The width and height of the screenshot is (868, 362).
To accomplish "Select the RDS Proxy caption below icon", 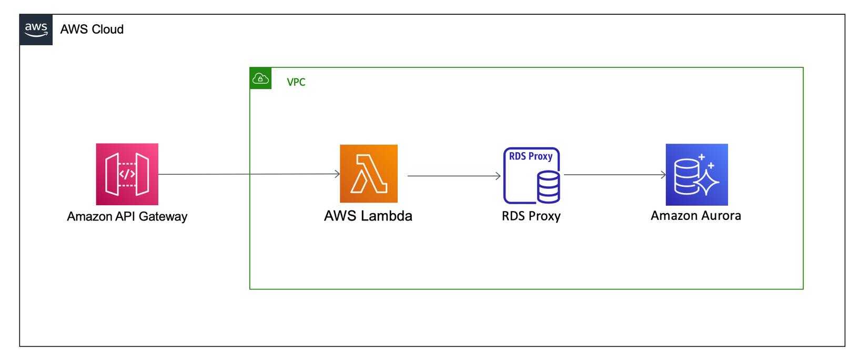I will coord(531,216).
